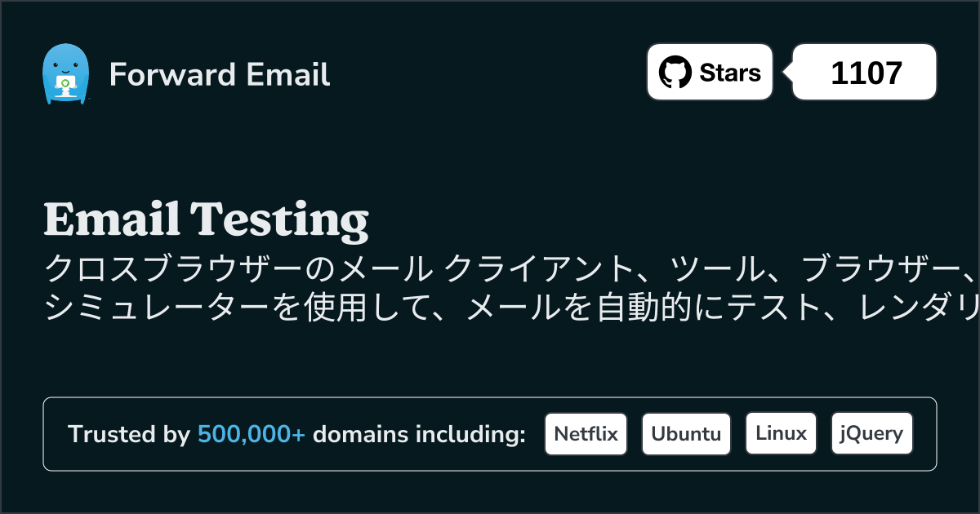Select the Ubuntu badge
980x514 pixels.
686,434
